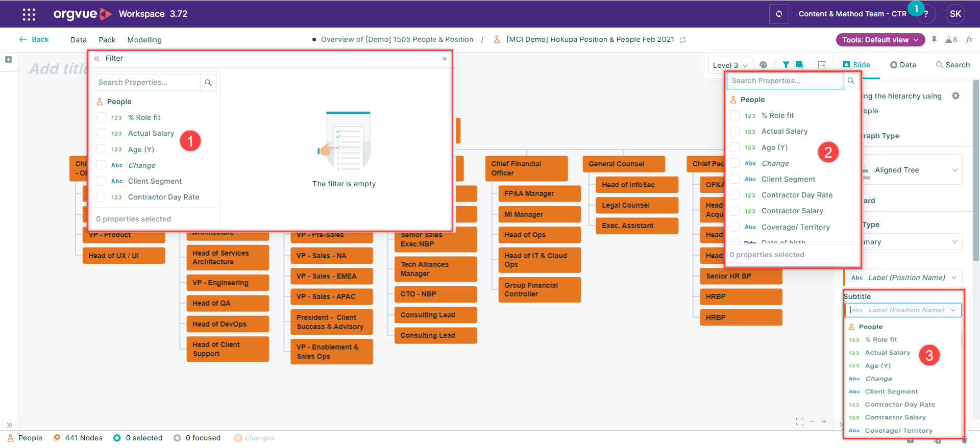Select the Chief Financial Officer node
The height and width of the screenshot is (448, 980).
point(526,168)
